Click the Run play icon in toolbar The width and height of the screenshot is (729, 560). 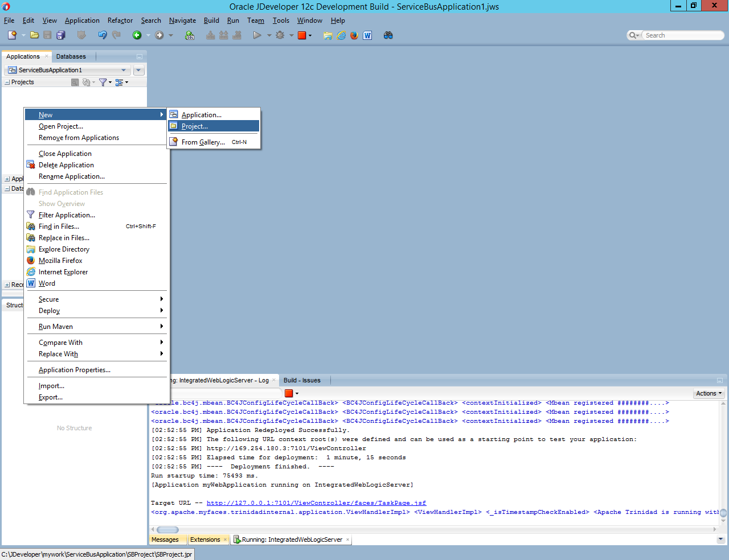coord(257,35)
